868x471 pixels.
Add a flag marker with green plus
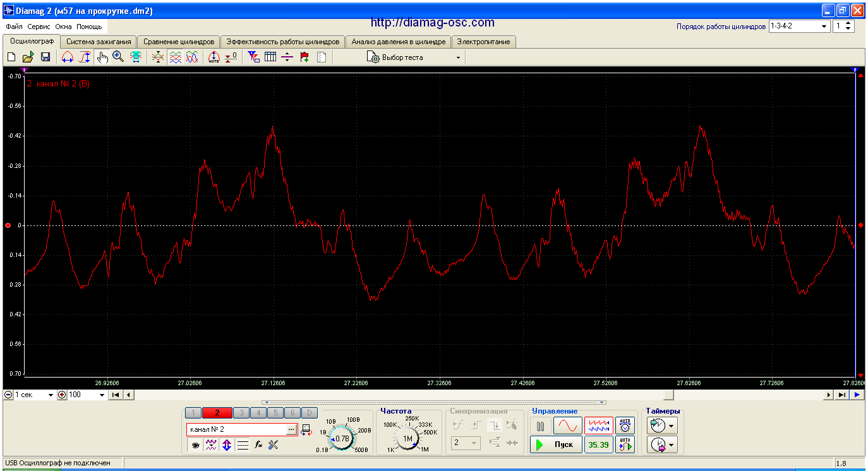click(x=304, y=57)
